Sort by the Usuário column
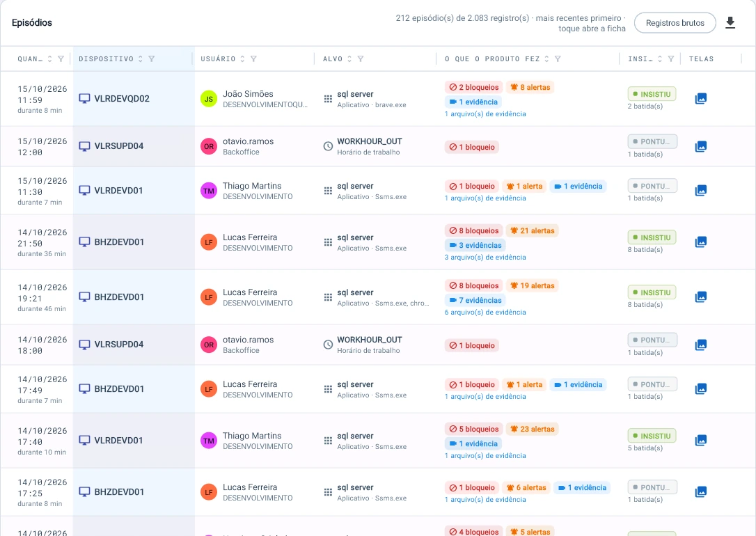The width and height of the screenshot is (756, 536). tap(242, 58)
